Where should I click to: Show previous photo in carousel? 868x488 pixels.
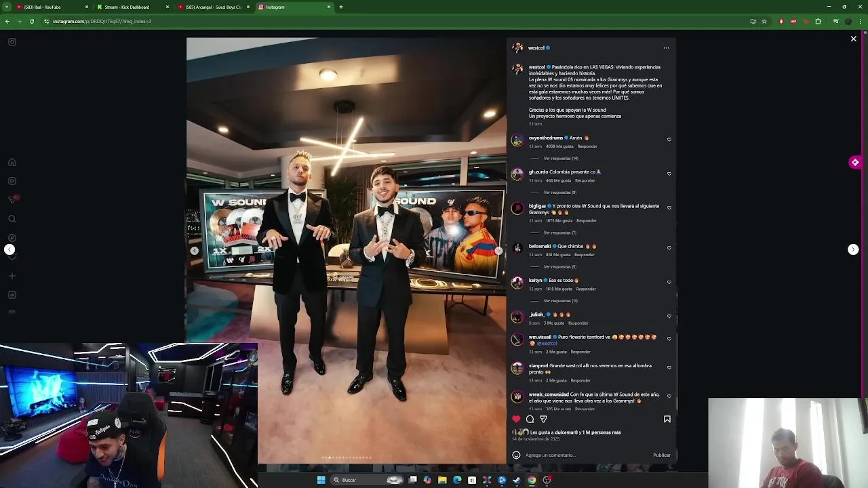tap(195, 251)
